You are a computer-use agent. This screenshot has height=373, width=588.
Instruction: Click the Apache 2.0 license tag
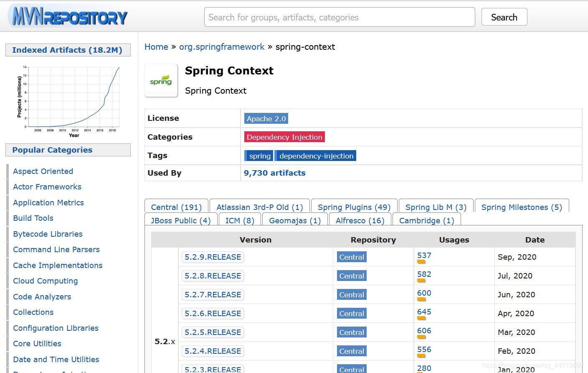tap(266, 119)
